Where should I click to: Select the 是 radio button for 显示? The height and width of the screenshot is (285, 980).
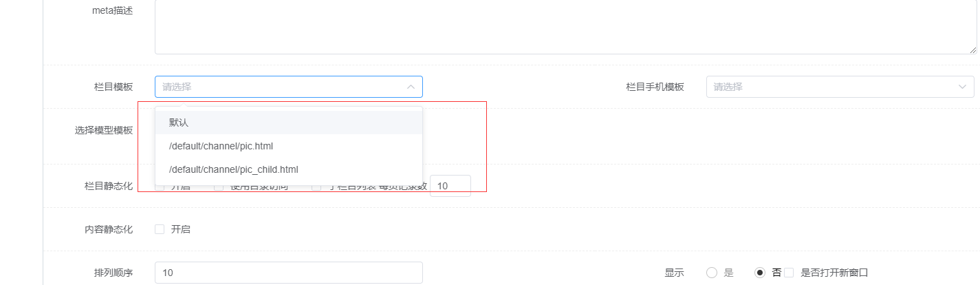[x=712, y=273]
